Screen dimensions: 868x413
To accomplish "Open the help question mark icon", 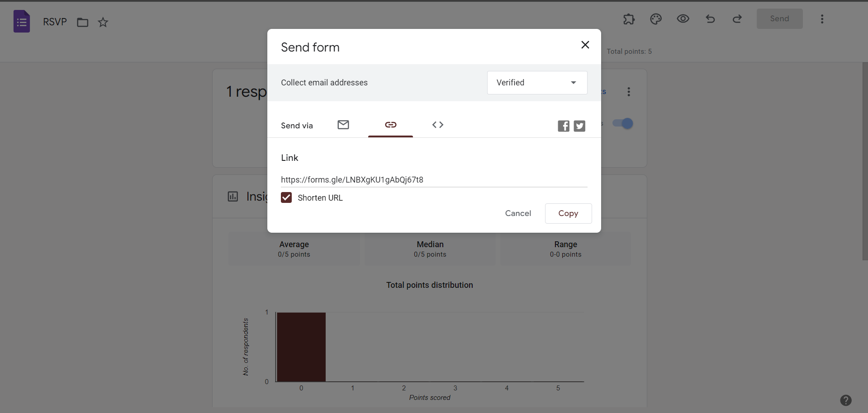I will [846, 400].
